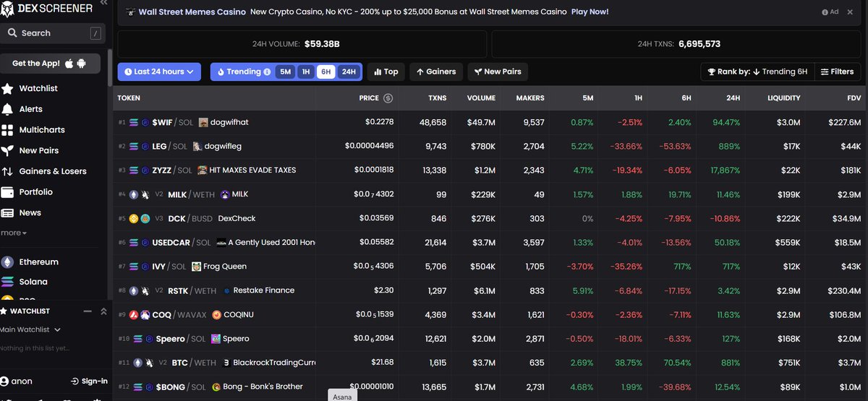This screenshot has width=868, height=401.
Task: Switch to Top pairs tab
Action: pyautogui.click(x=386, y=72)
